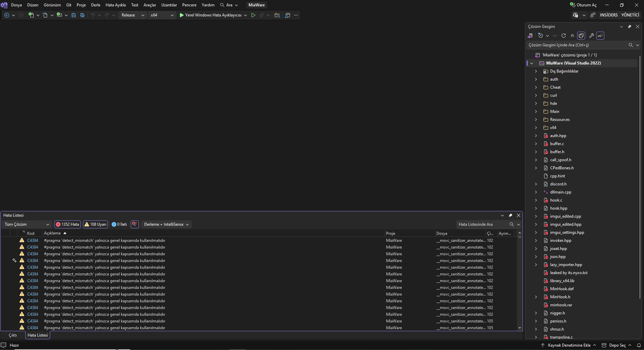Click the Save All toolbar icon

click(x=82, y=15)
